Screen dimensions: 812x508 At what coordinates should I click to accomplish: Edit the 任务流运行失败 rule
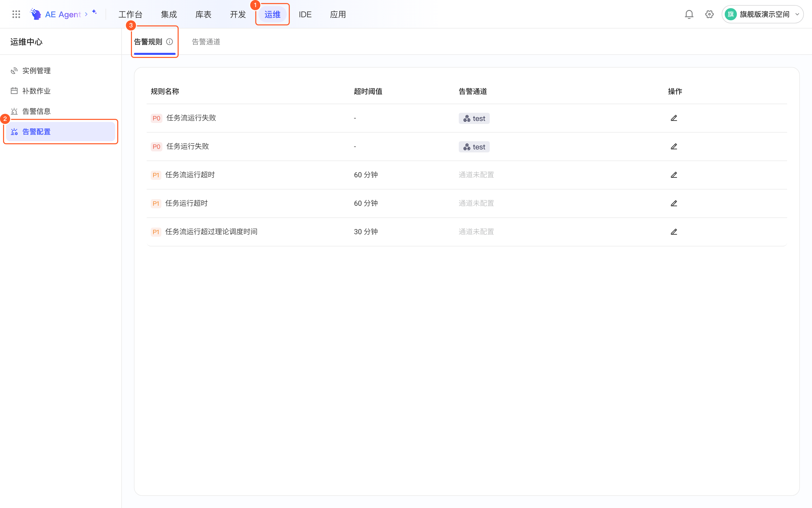click(x=674, y=118)
